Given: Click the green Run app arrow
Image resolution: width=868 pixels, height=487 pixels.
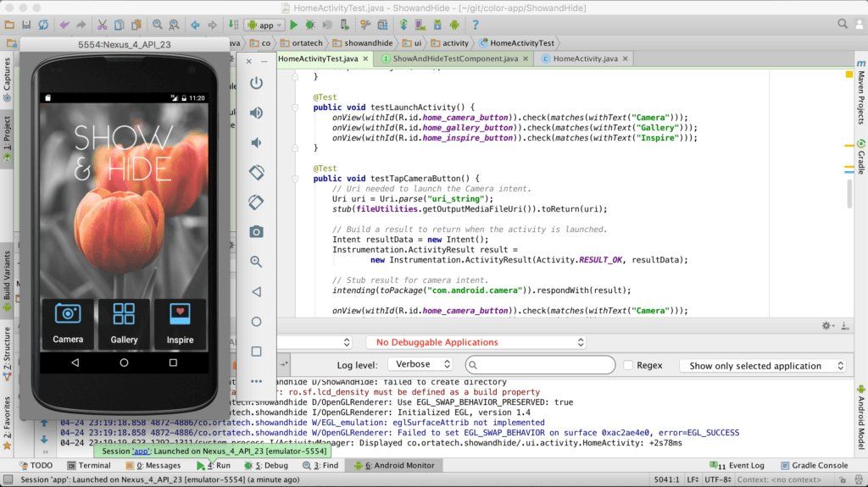Looking at the screenshot, I should pyautogui.click(x=294, y=25).
